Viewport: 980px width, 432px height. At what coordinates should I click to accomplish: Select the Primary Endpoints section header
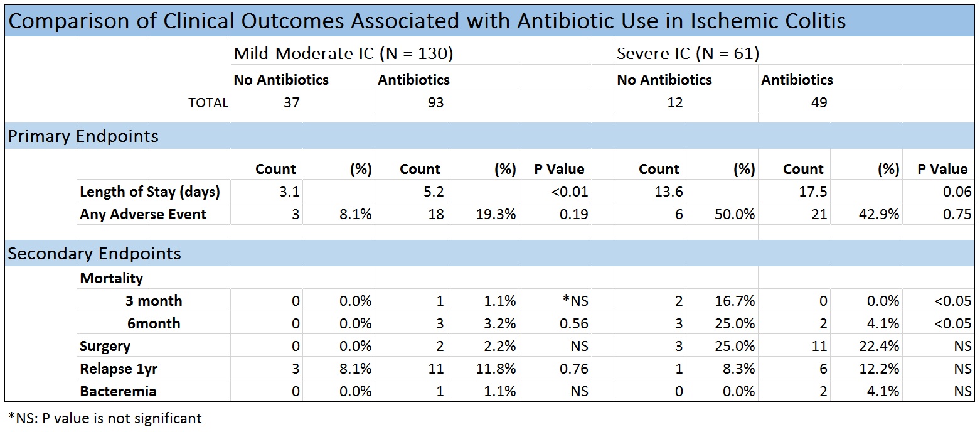pyautogui.click(x=83, y=136)
